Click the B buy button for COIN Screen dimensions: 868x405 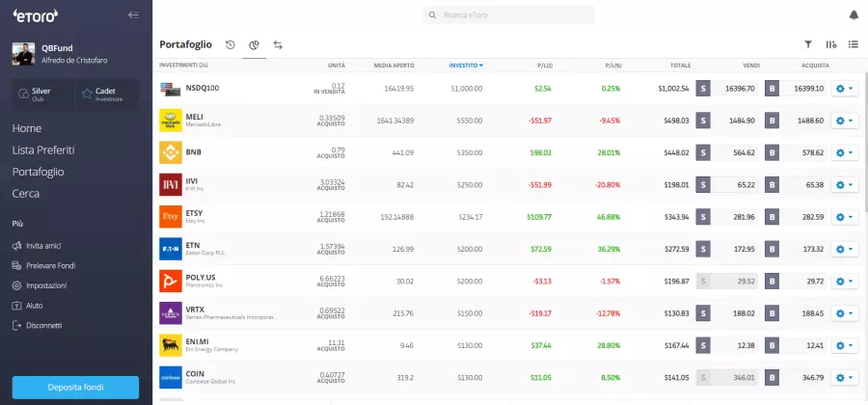point(772,377)
